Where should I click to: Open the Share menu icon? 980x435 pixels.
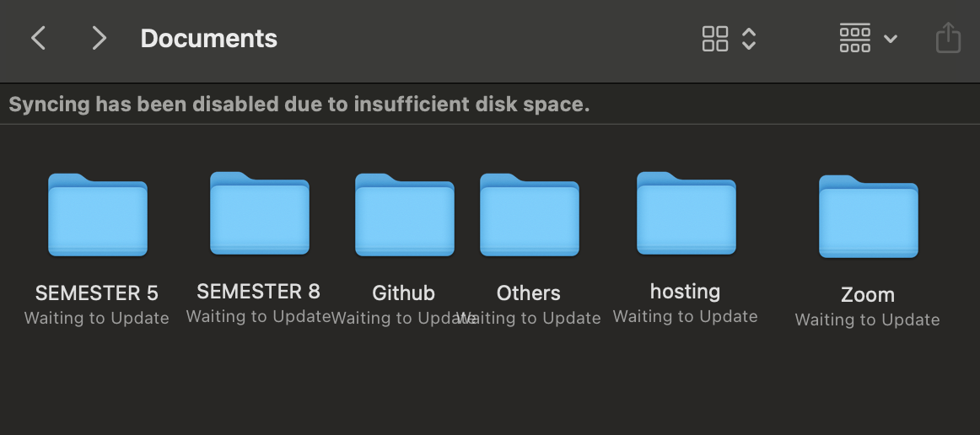click(x=948, y=39)
